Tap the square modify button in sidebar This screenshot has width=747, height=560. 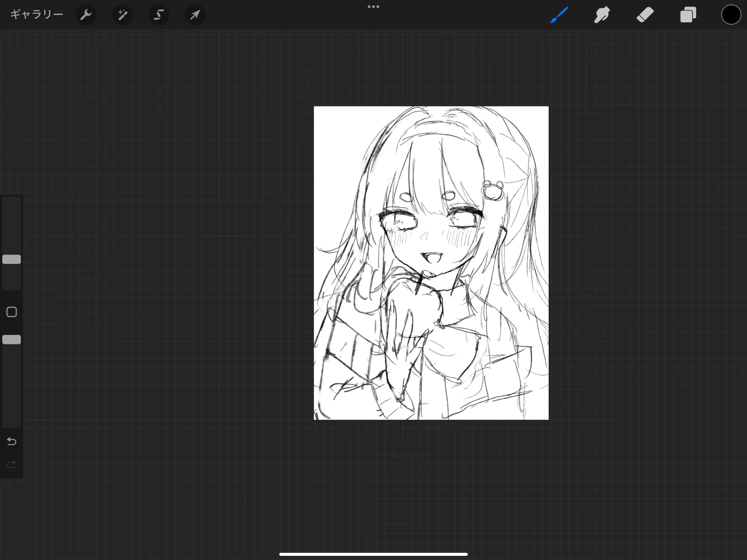coord(11,312)
